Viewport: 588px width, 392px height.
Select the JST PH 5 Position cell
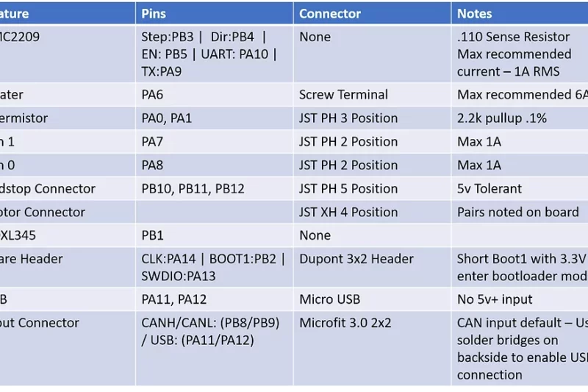[x=348, y=188]
